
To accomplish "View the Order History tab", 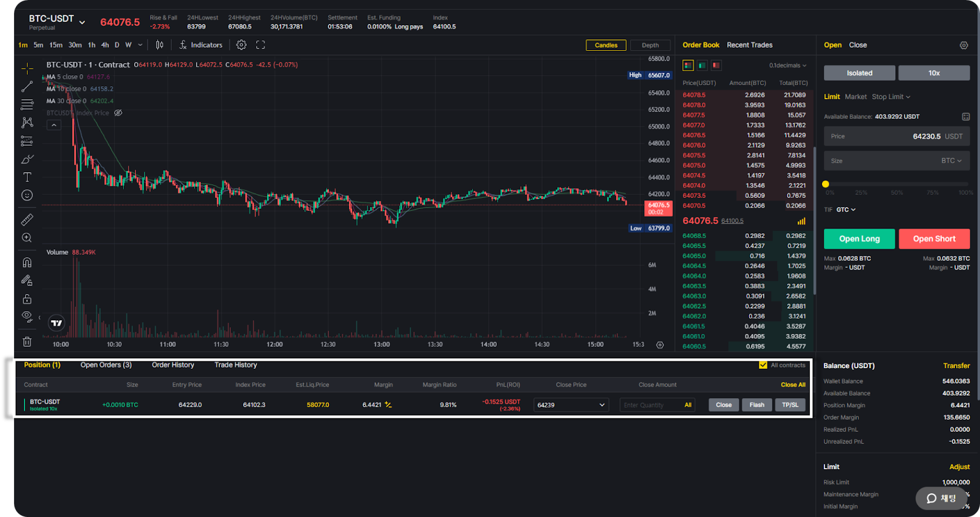I will [173, 365].
